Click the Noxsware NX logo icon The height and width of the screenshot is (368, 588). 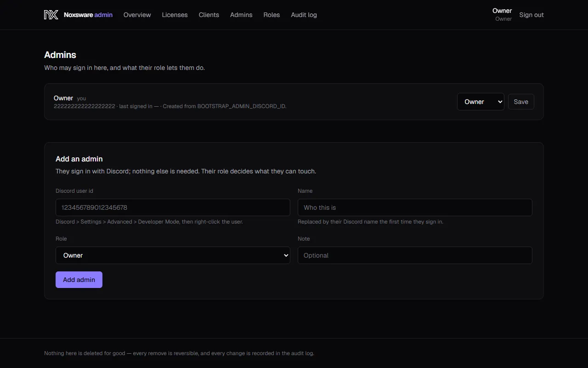pyautogui.click(x=51, y=15)
